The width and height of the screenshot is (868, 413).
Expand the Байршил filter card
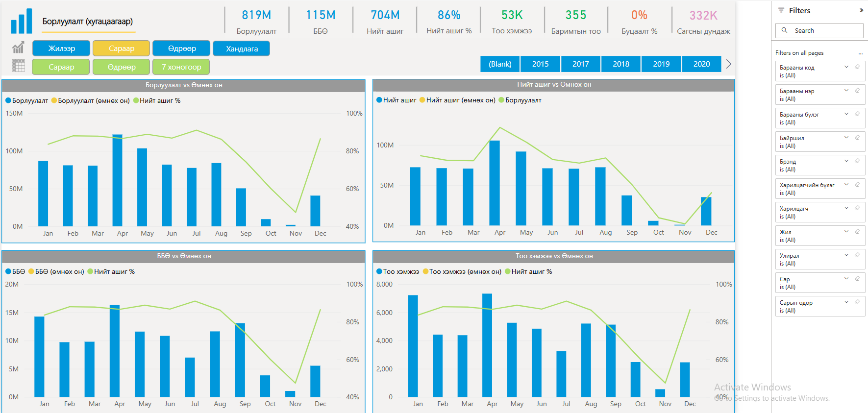tap(846, 138)
